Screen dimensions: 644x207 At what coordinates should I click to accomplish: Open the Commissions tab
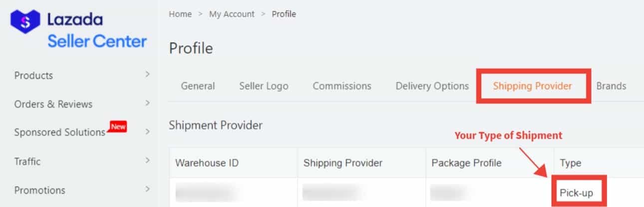(x=342, y=86)
